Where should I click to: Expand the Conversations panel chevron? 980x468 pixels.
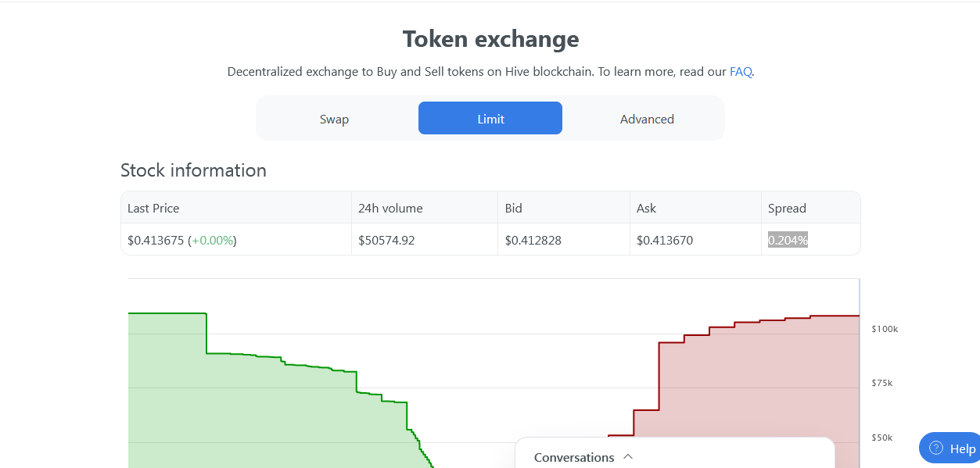click(x=627, y=457)
